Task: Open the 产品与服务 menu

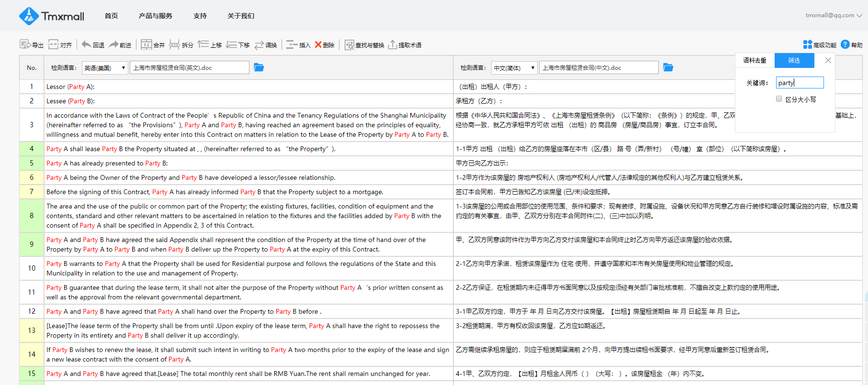Action: [156, 16]
